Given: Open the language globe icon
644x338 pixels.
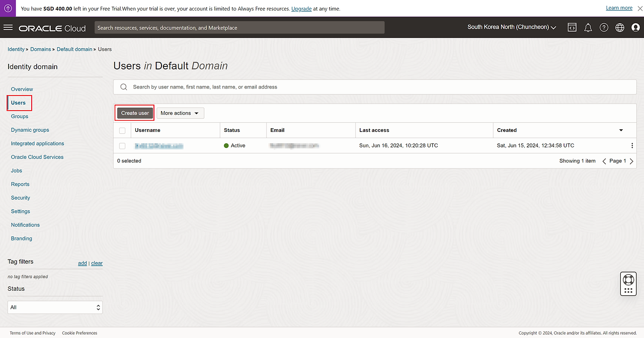Looking at the screenshot, I should tap(620, 28).
